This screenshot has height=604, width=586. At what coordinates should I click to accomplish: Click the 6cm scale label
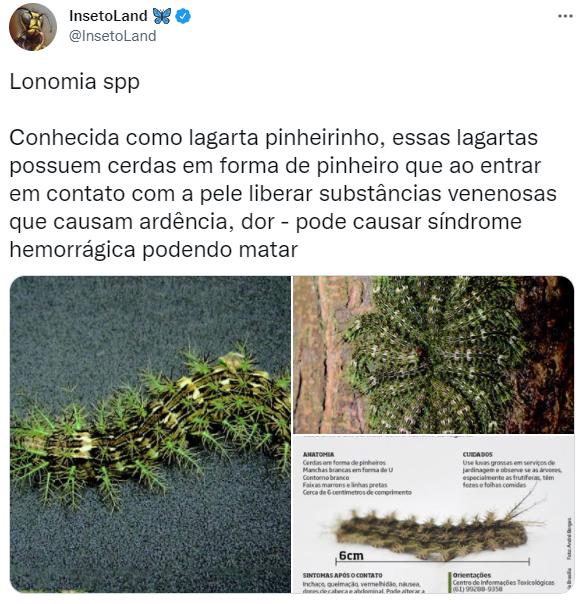point(351,555)
